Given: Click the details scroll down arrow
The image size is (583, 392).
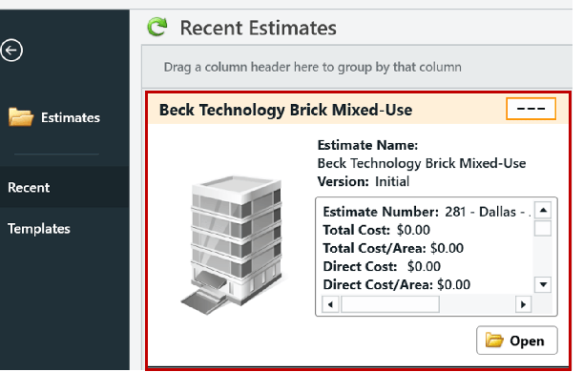Looking at the screenshot, I should (x=543, y=284).
